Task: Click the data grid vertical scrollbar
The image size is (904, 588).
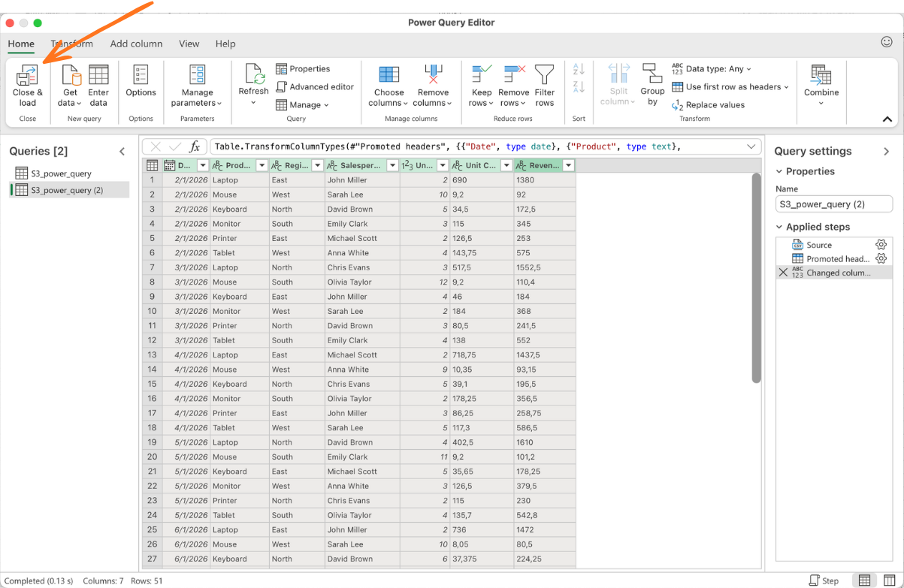Action: point(756,278)
